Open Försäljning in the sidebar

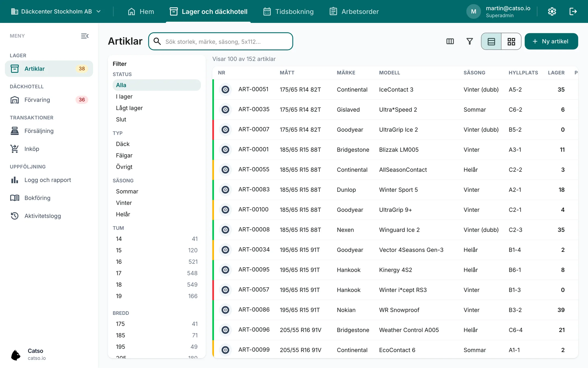click(49, 131)
